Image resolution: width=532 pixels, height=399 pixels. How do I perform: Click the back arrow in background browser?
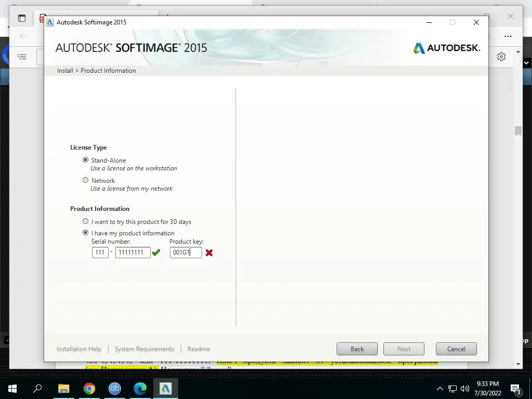coord(23,36)
